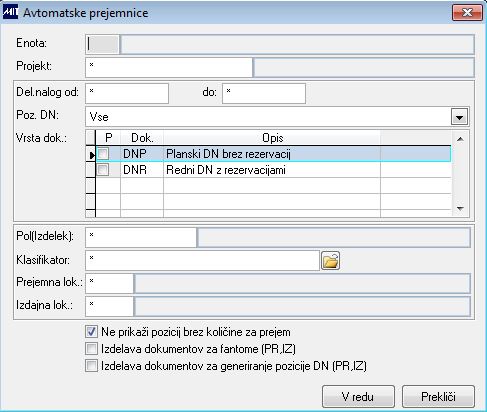
Task: Select the DNP row indicator arrow
Action: tap(91, 154)
